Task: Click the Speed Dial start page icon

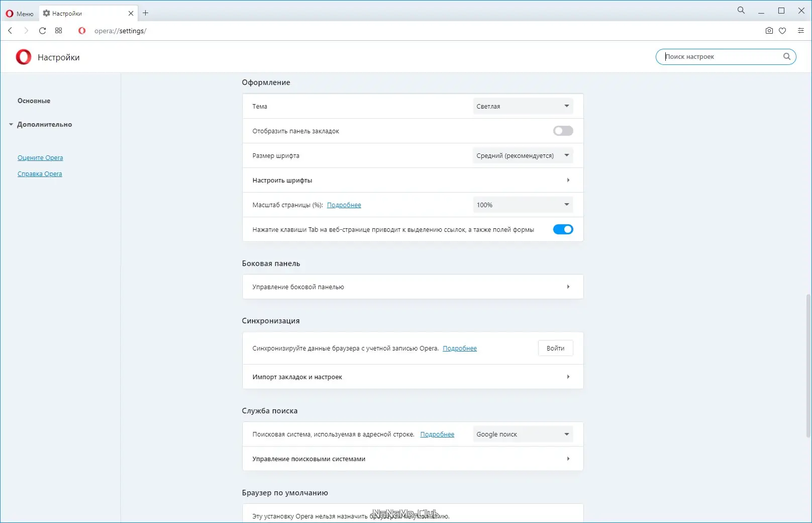Action: click(58, 31)
